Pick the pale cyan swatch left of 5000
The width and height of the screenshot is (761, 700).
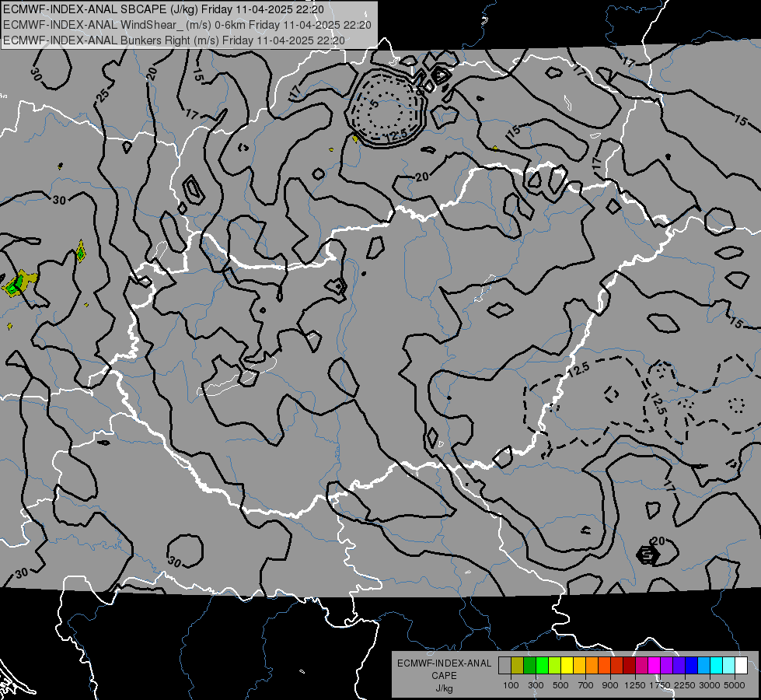click(x=729, y=666)
